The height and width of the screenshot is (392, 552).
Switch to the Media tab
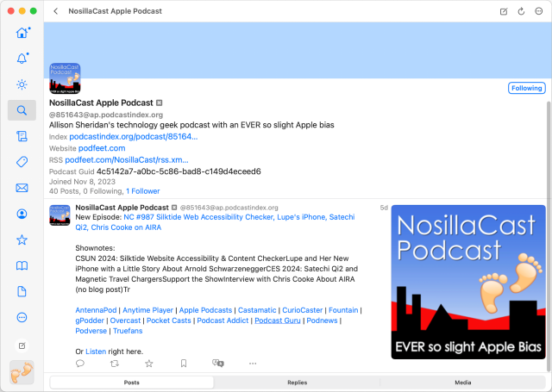click(x=462, y=382)
